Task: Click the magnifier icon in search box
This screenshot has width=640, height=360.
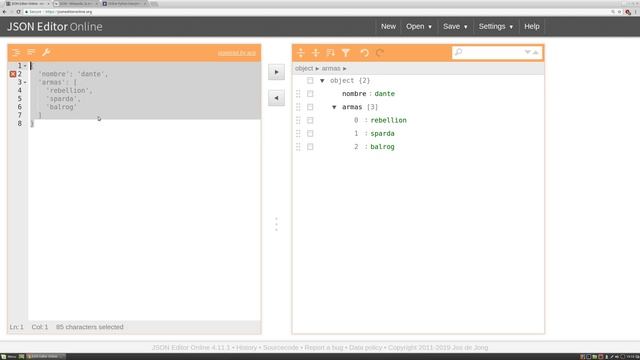Action: tap(458, 52)
